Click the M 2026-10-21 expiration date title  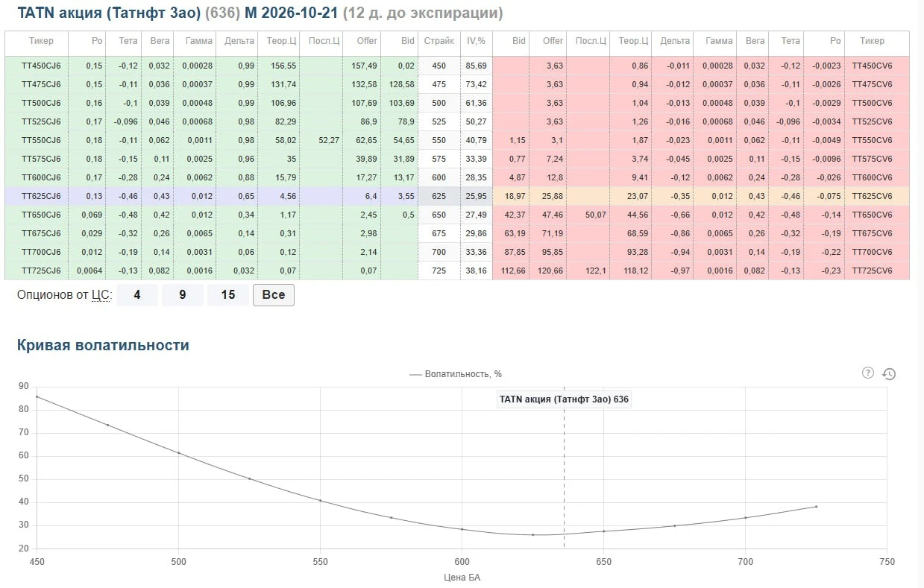click(292, 13)
